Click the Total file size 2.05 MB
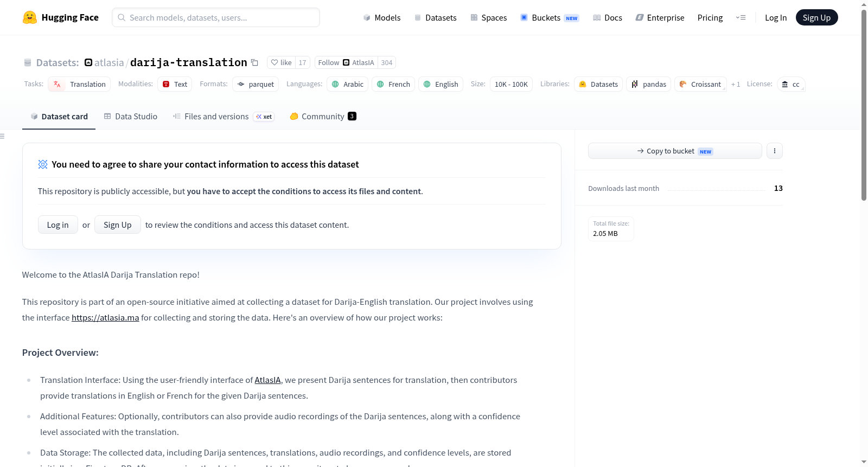The height and width of the screenshot is (467, 868). (611, 228)
